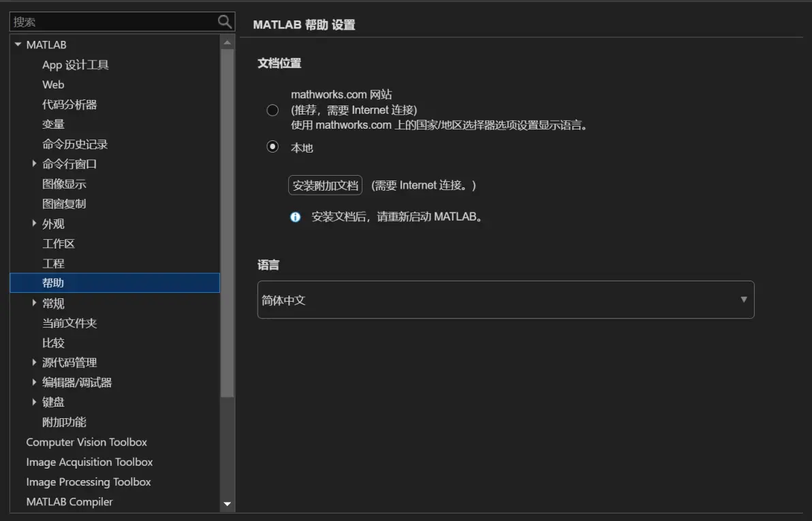Open MATLAB Compiler settings
The image size is (812, 521).
[x=69, y=502]
